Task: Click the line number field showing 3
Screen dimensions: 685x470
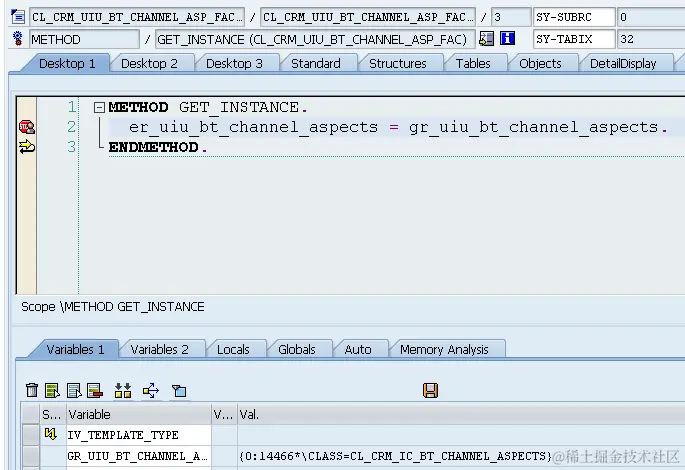Action: click(510, 17)
